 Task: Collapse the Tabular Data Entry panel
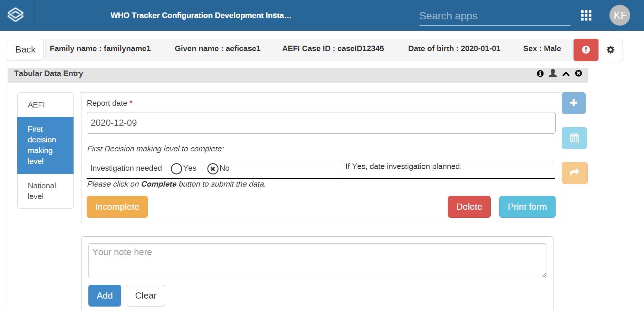(566, 74)
